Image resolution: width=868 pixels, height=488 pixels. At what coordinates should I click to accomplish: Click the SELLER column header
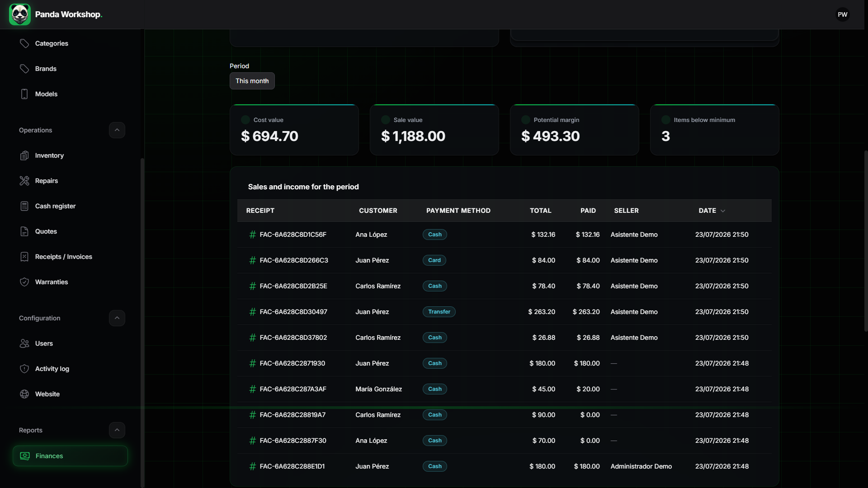pyautogui.click(x=626, y=211)
